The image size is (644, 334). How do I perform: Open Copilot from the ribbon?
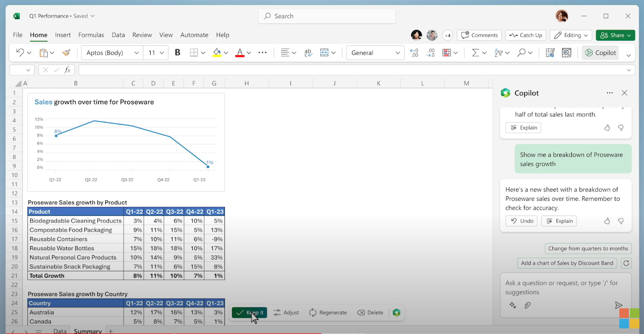[600, 52]
